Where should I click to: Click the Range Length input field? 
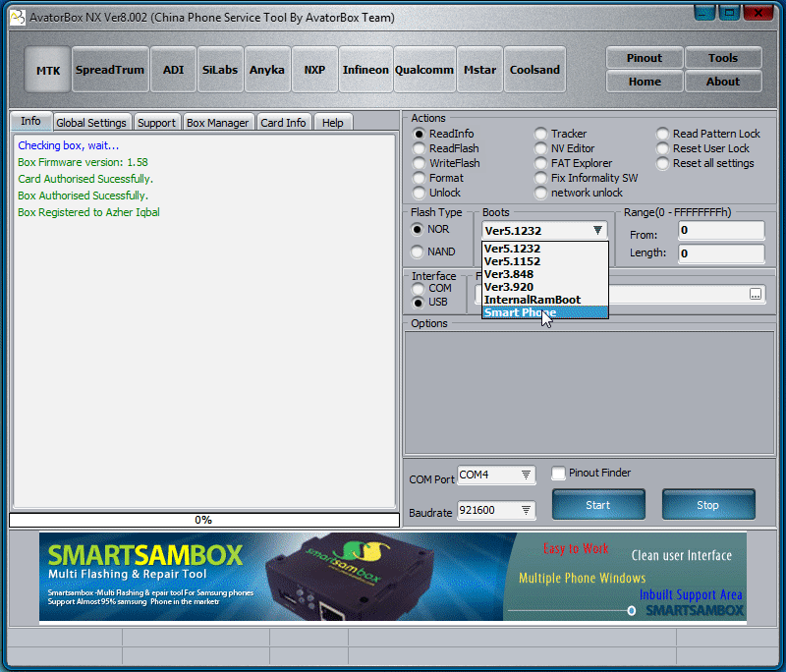pyautogui.click(x=721, y=253)
